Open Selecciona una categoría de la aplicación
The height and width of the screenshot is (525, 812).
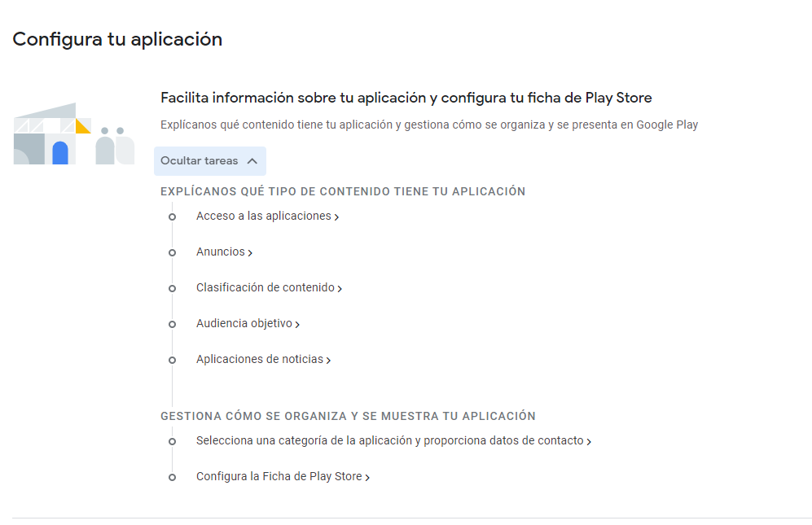pos(389,441)
